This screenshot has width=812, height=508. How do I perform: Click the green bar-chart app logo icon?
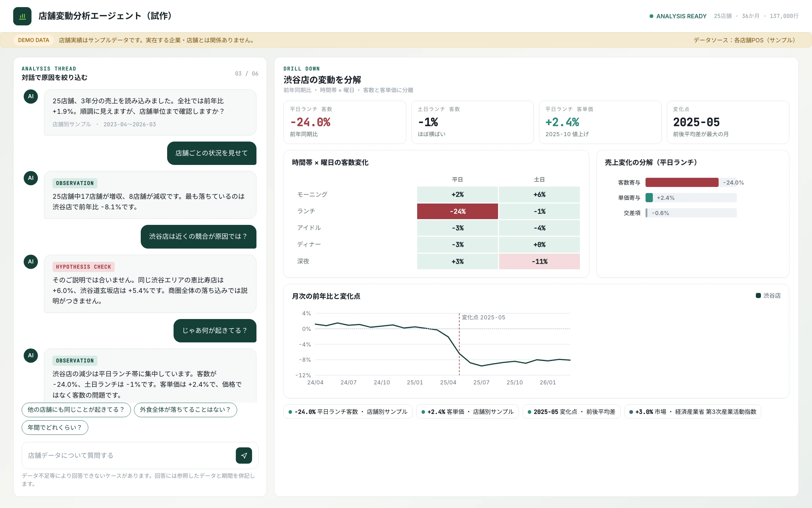pos(22,16)
